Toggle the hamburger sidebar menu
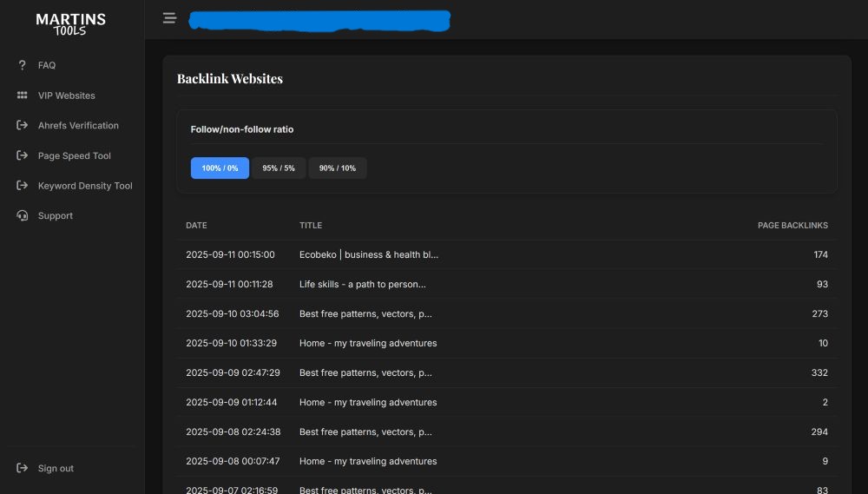 [x=169, y=18]
